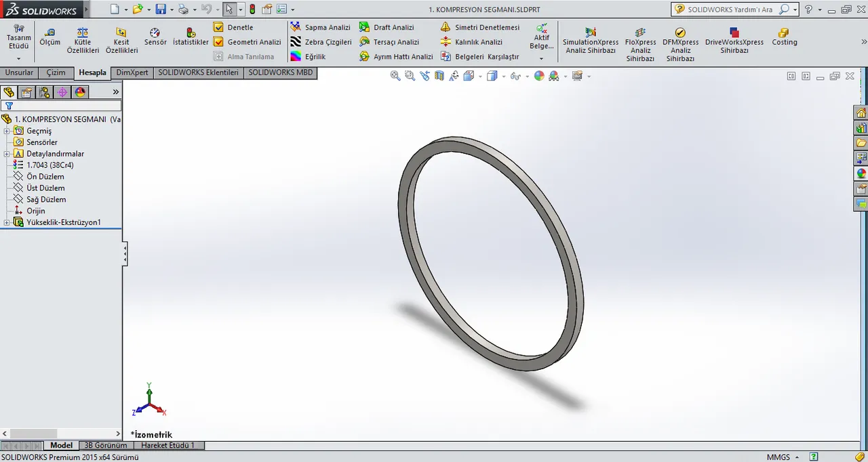This screenshot has height=462, width=868.
Task: Toggle the Geometri Analizi checkbox
Action: click(218, 42)
